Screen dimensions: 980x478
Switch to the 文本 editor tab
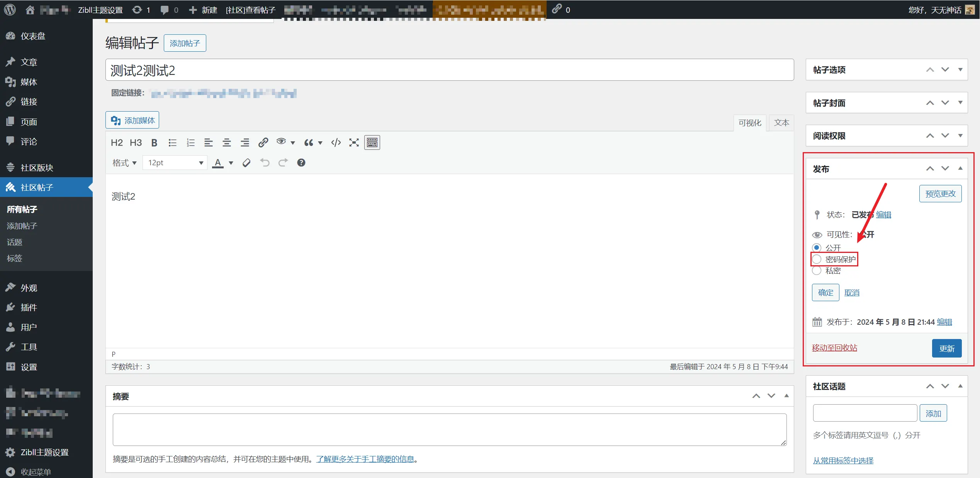click(x=781, y=123)
